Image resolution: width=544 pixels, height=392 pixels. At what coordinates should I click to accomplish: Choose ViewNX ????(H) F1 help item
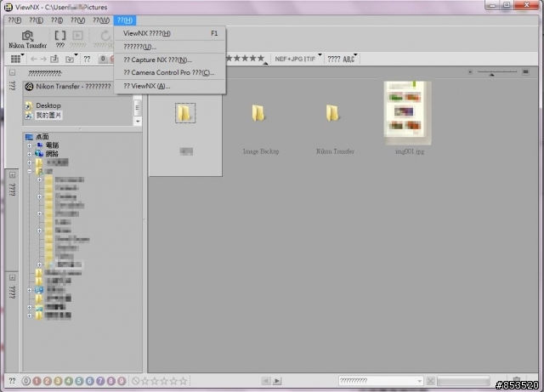pyautogui.click(x=170, y=33)
